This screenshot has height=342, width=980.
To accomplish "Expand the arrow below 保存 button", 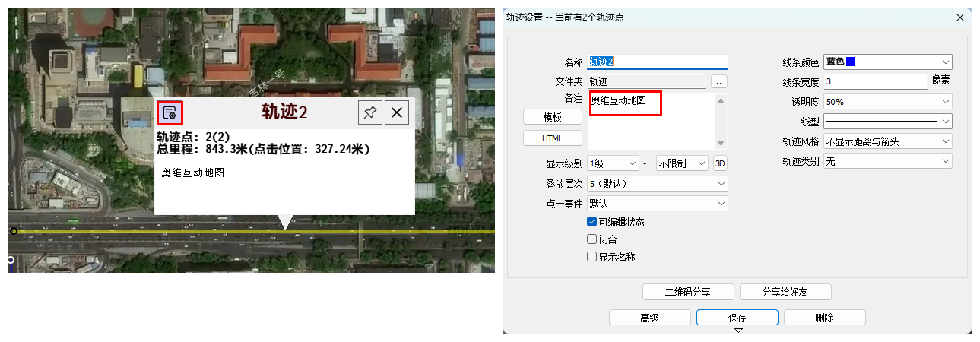I will tap(737, 330).
